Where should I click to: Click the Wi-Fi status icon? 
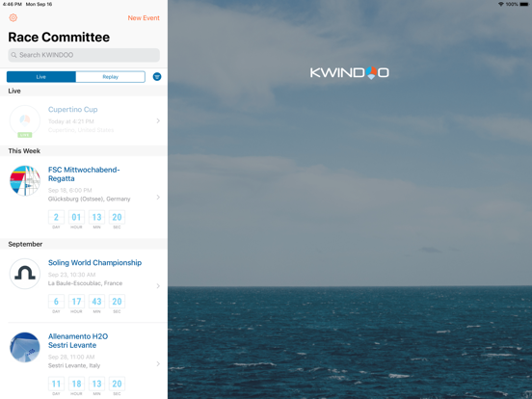[x=501, y=4]
